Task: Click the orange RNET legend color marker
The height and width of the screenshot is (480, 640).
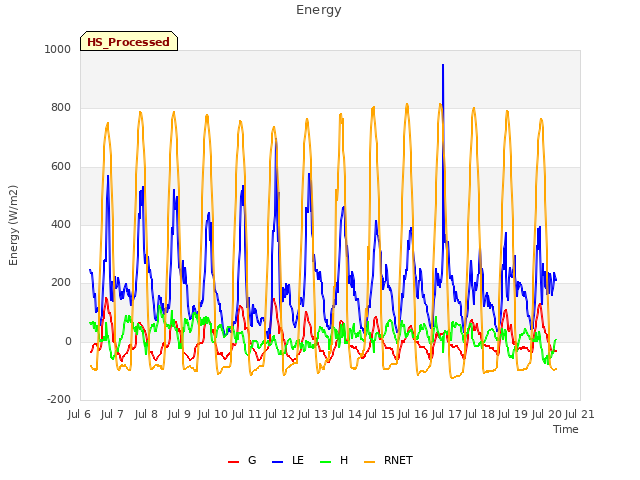Action: click(369, 462)
